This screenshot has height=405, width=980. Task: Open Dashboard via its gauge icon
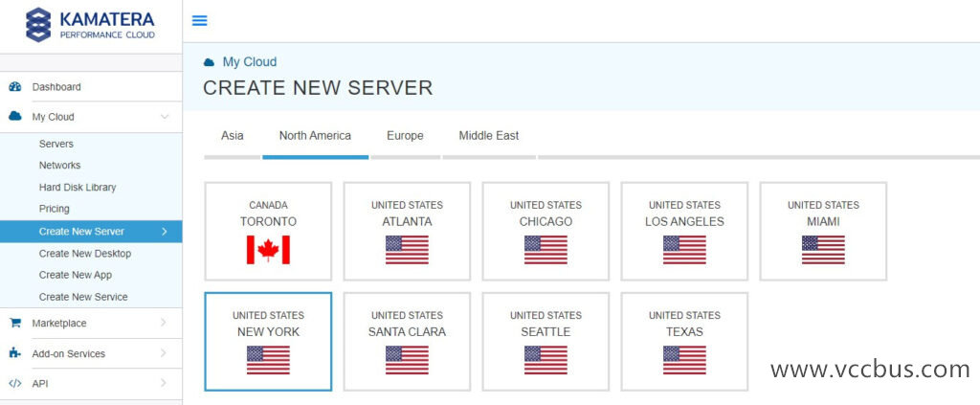click(15, 86)
